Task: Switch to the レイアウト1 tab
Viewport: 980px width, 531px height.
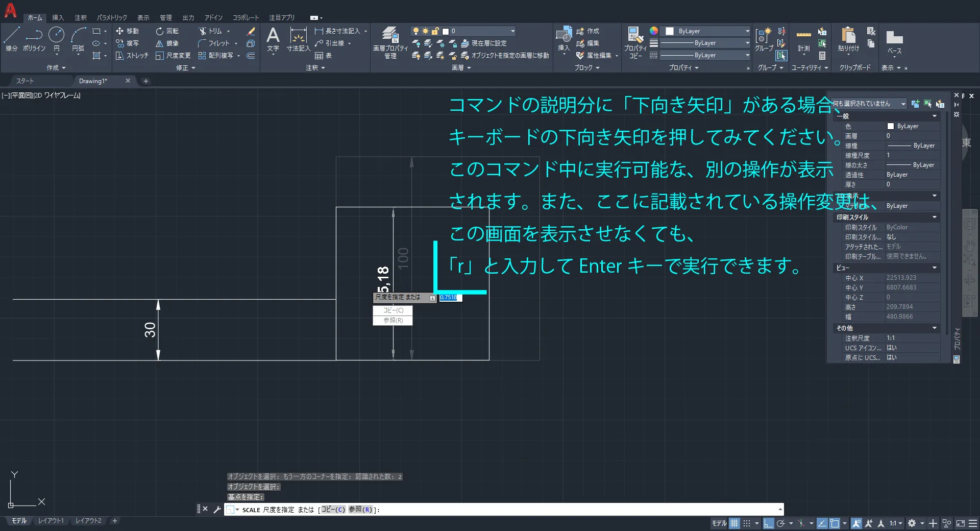Action: [x=51, y=521]
